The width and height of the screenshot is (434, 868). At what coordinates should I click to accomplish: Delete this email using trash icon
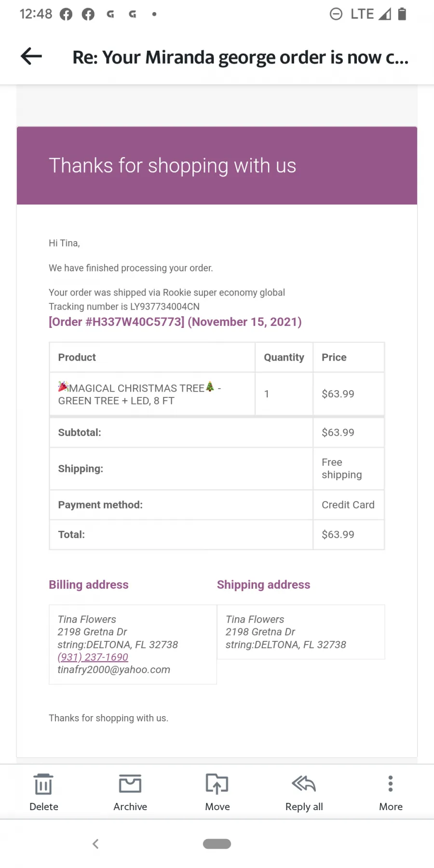[x=43, y=784]
